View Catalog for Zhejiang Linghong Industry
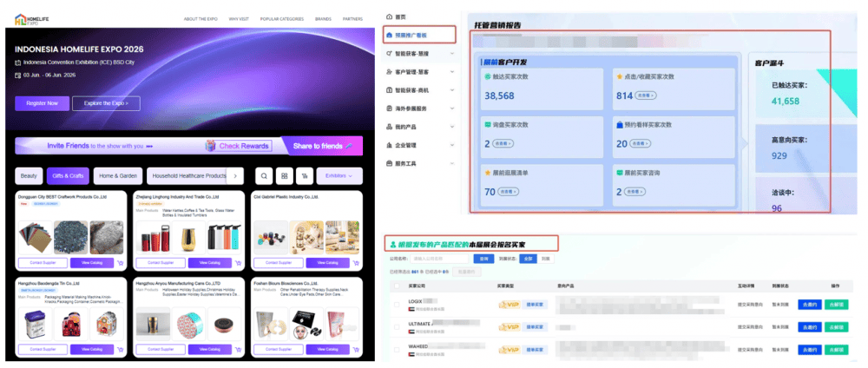This screenshot has height=368, width=868. point(210,263)
